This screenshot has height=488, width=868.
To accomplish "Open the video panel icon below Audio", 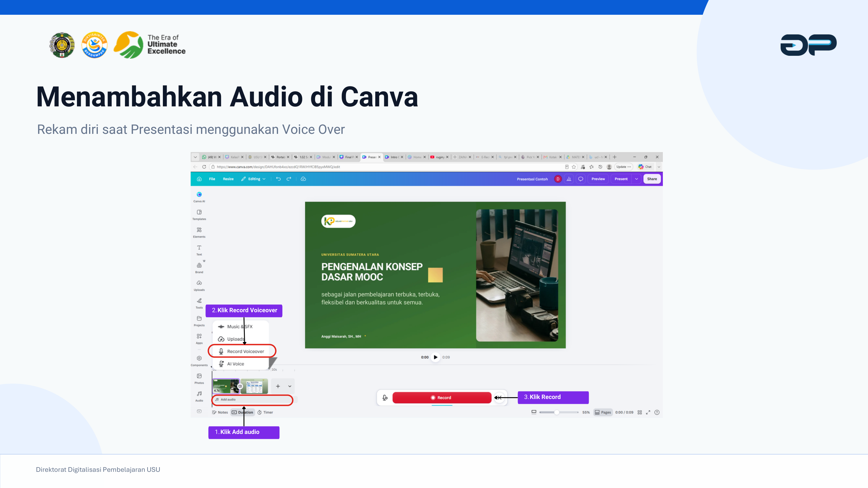I will [x=199, y=411].
